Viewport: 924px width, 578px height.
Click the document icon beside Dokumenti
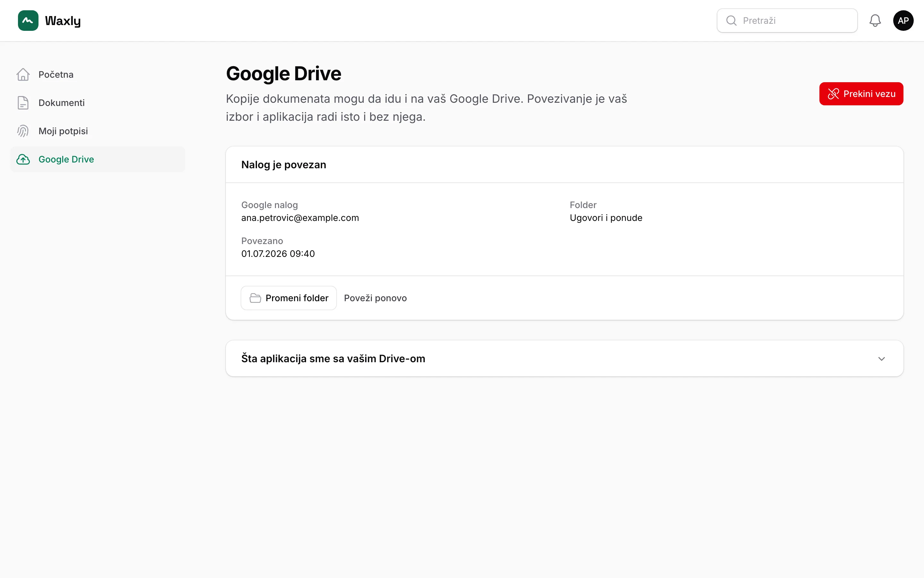pyautogui.click(x=23, y=103)
